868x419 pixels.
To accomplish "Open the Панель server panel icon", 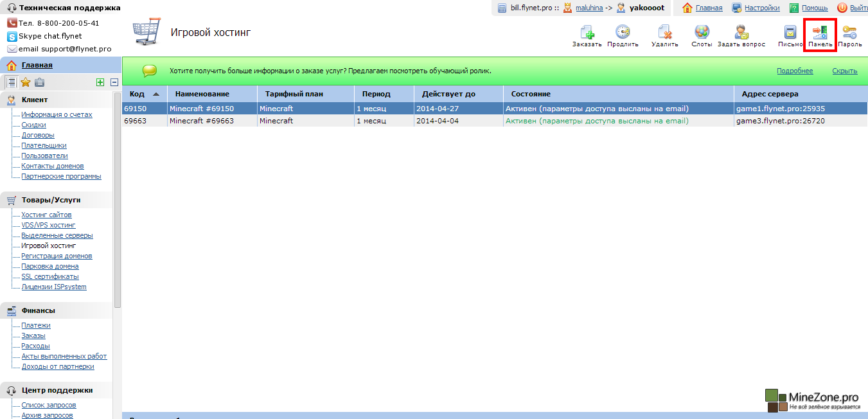I will pos(820,32).
